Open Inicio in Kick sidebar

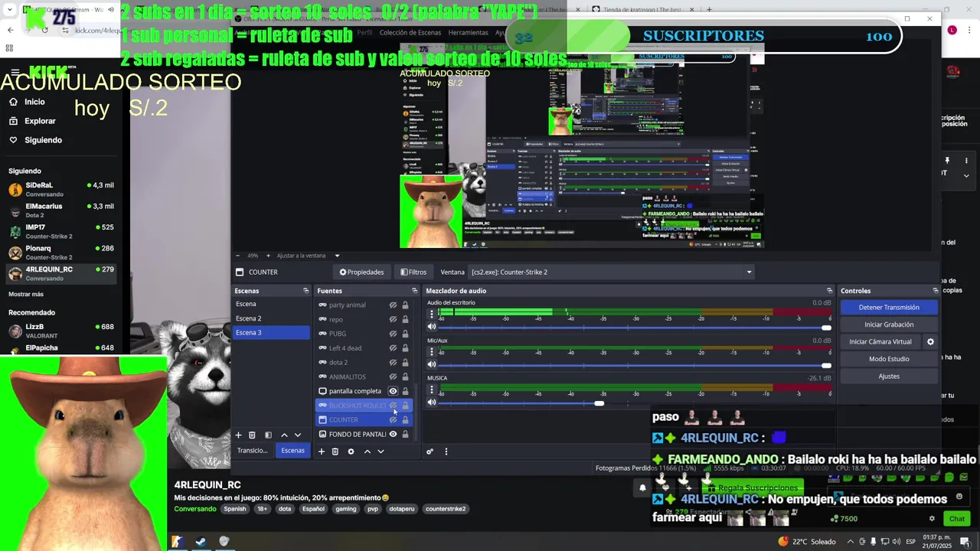tap(34, 102)
